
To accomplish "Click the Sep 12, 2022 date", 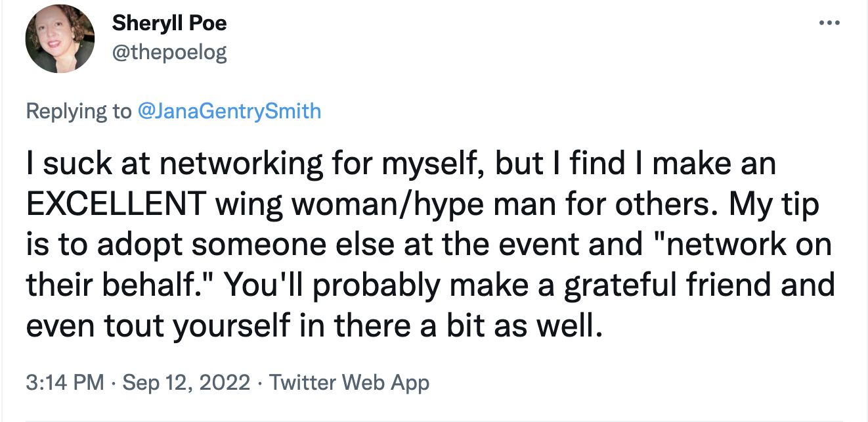I will click(186, 382).
